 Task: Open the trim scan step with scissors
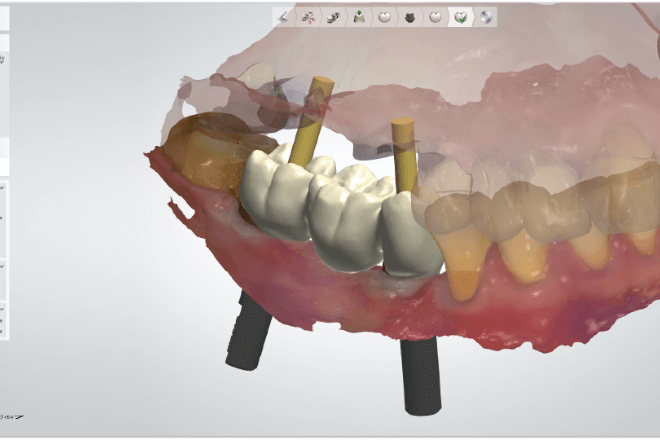point(309,17)
